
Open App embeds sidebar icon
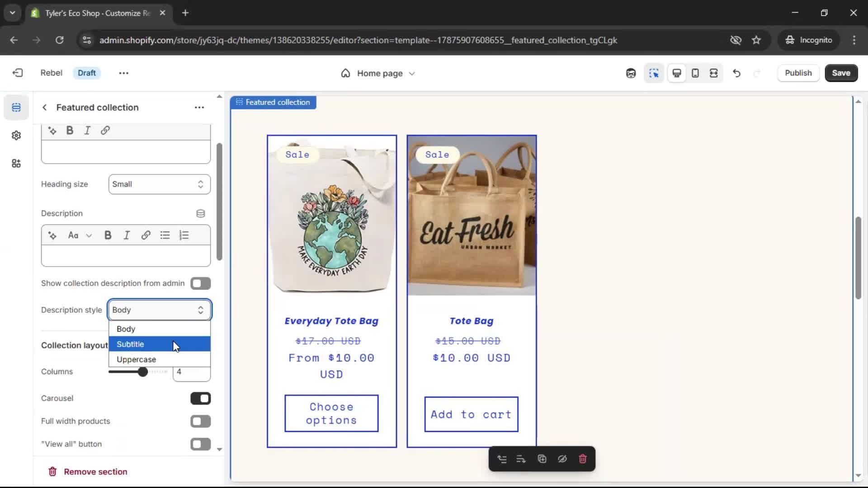coord(16,164)
